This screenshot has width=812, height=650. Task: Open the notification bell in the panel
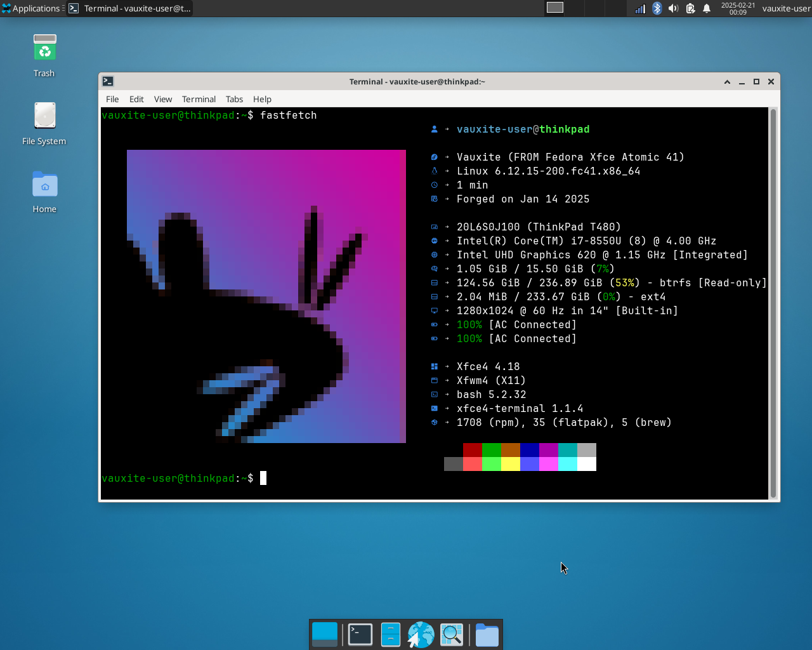click(707, 8)
